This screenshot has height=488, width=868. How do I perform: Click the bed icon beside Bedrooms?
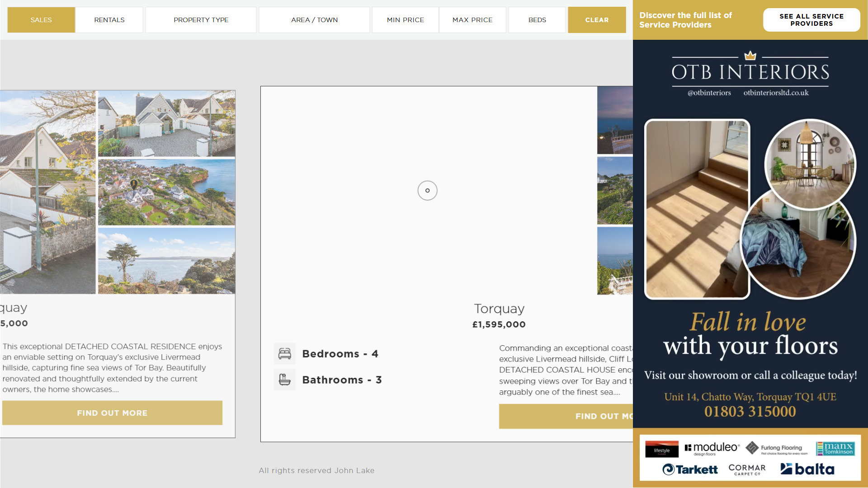point(284,354)
